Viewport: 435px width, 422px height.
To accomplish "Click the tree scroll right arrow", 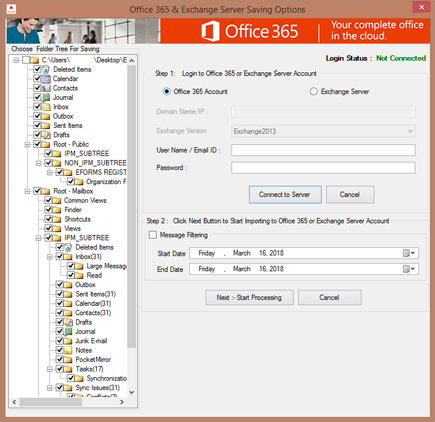I will pos(122,402).
